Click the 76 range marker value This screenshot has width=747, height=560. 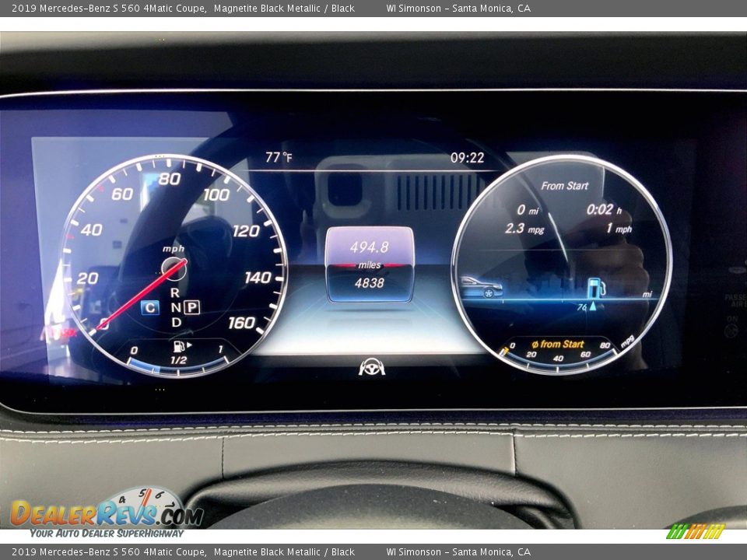[x=582, y=308]
